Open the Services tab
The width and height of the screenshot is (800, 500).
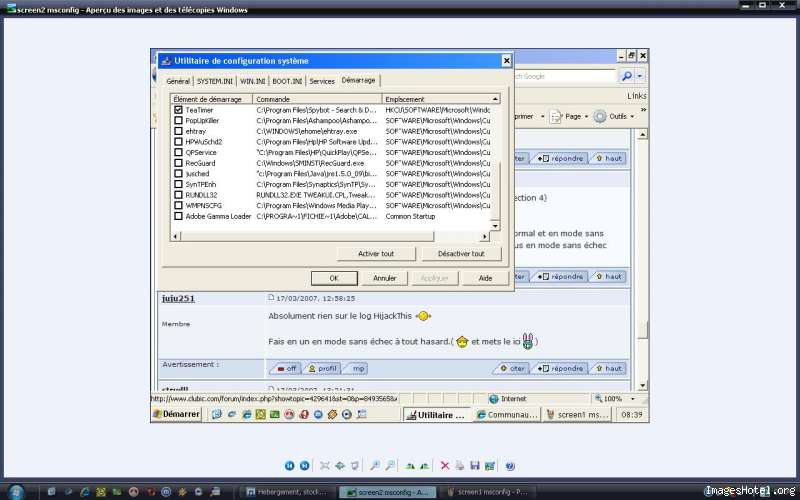[322, 81]
